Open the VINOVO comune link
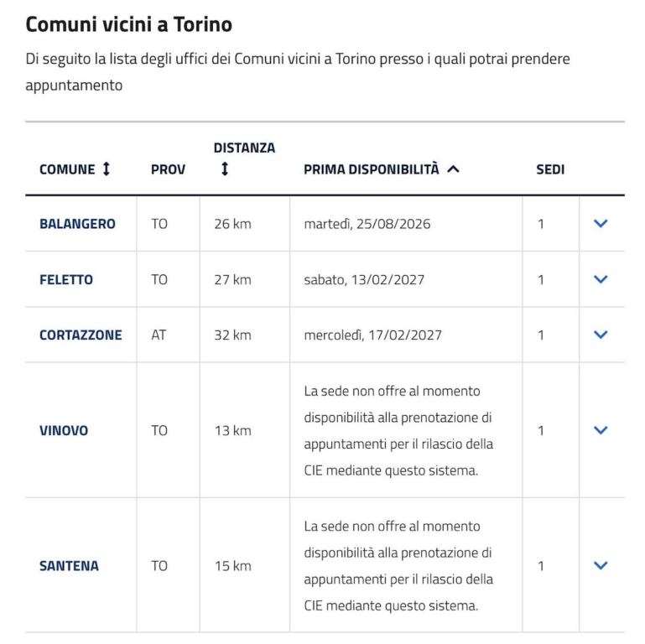The height and width of the screenshot is (644, 645). pos(64,430)
